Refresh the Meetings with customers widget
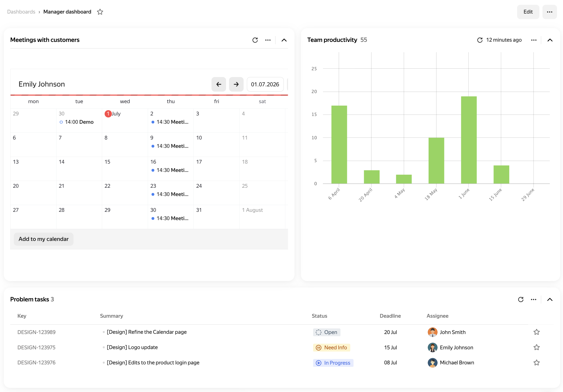 tap(255, 40)
